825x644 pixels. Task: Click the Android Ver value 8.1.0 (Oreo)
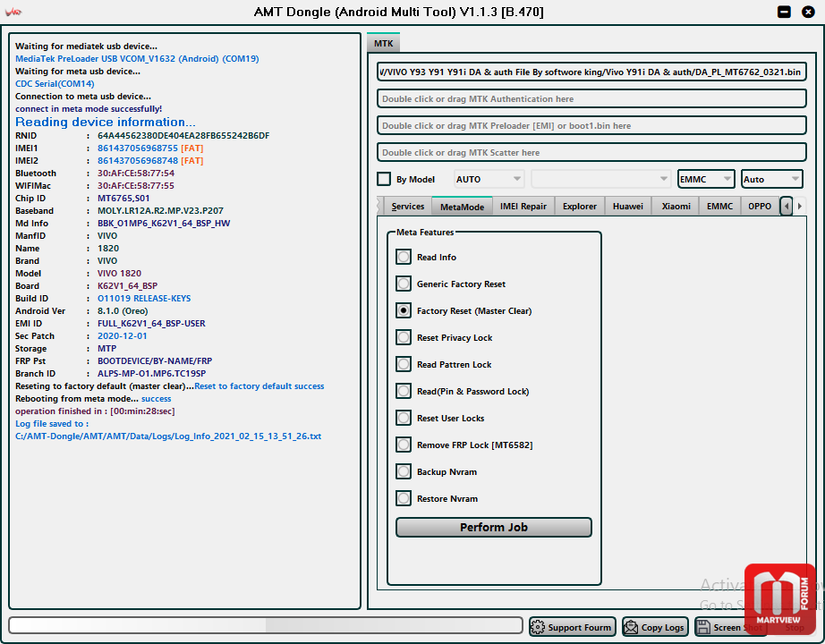pyautogui.click(x=123, y=311)
